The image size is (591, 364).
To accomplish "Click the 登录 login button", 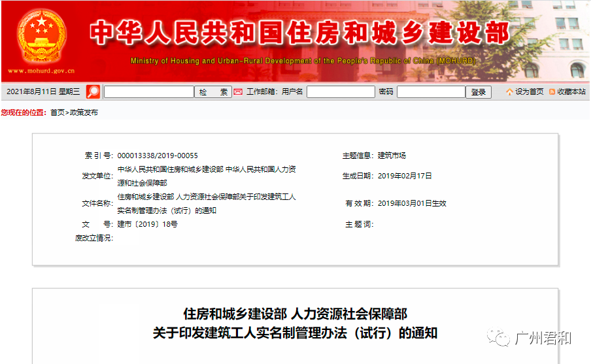I will (479, 92).
